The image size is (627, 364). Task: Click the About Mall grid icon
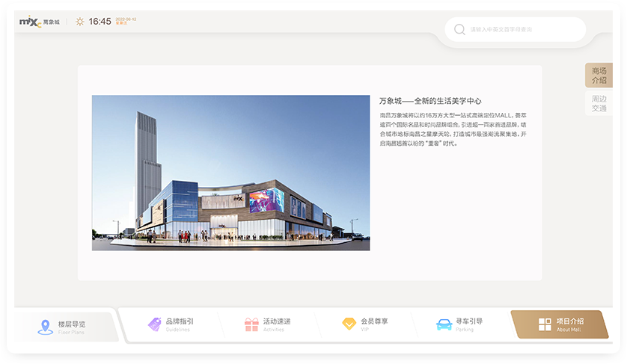click(545, 324)
